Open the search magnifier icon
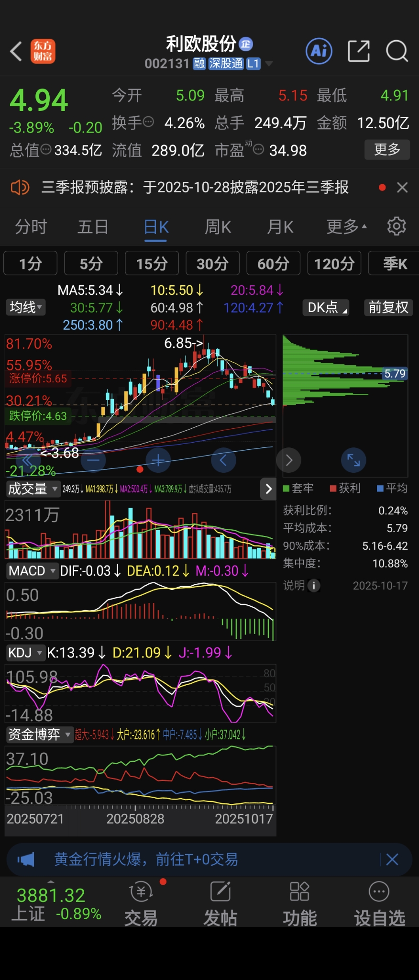419x980 pixels. click(397, 51)
